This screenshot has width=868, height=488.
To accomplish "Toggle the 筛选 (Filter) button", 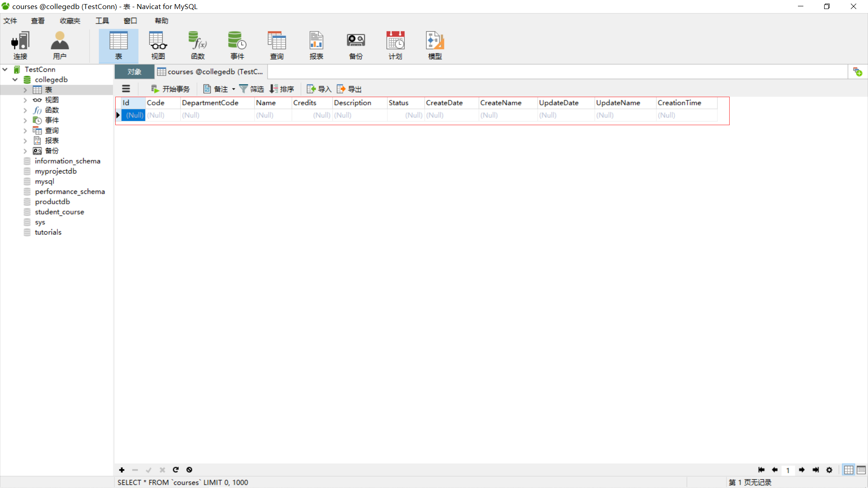I will click(x=252, y=89).
